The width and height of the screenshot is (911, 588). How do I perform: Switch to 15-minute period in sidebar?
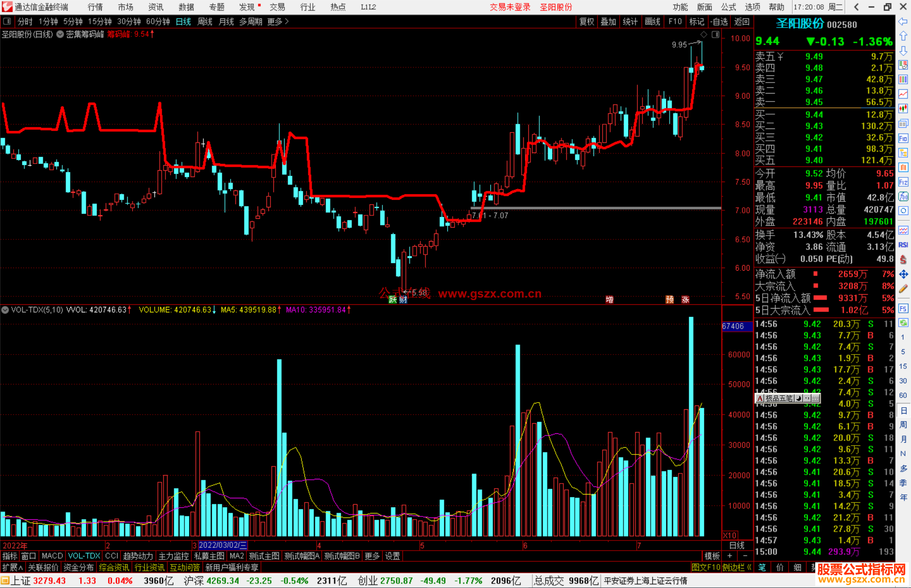[903, 366]
